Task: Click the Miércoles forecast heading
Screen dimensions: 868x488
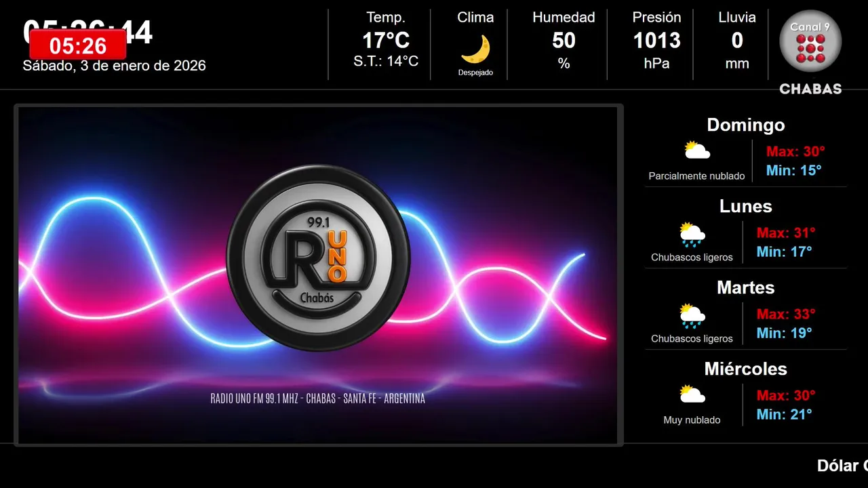Action: click(746, 369)
